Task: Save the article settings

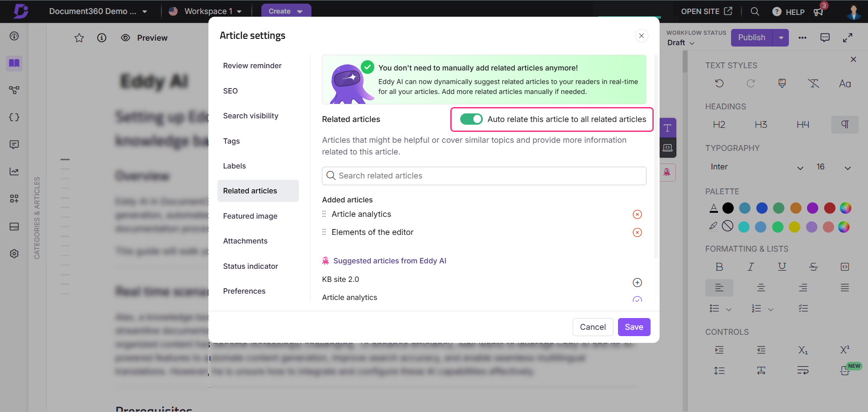Action: (634, 327)
